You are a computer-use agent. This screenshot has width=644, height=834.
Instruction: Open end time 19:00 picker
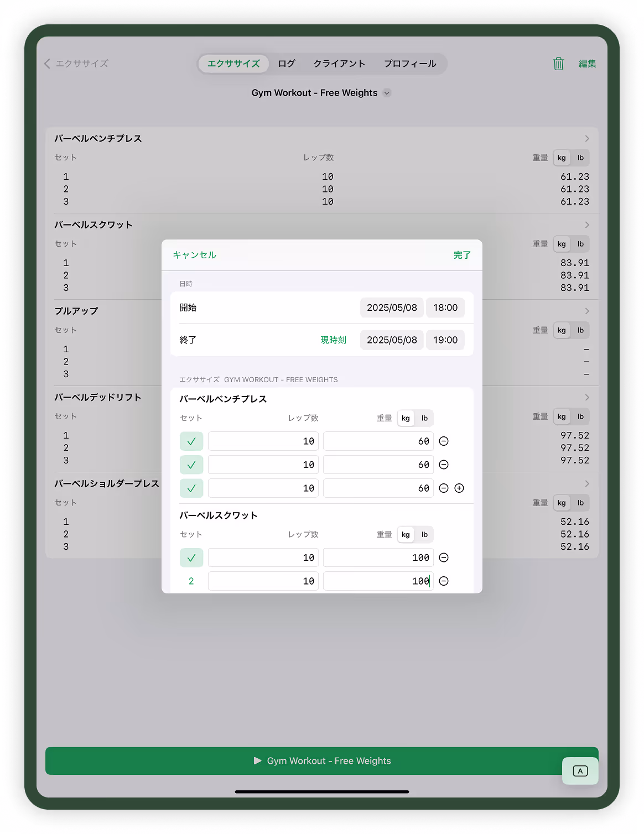tap(445, 340)
